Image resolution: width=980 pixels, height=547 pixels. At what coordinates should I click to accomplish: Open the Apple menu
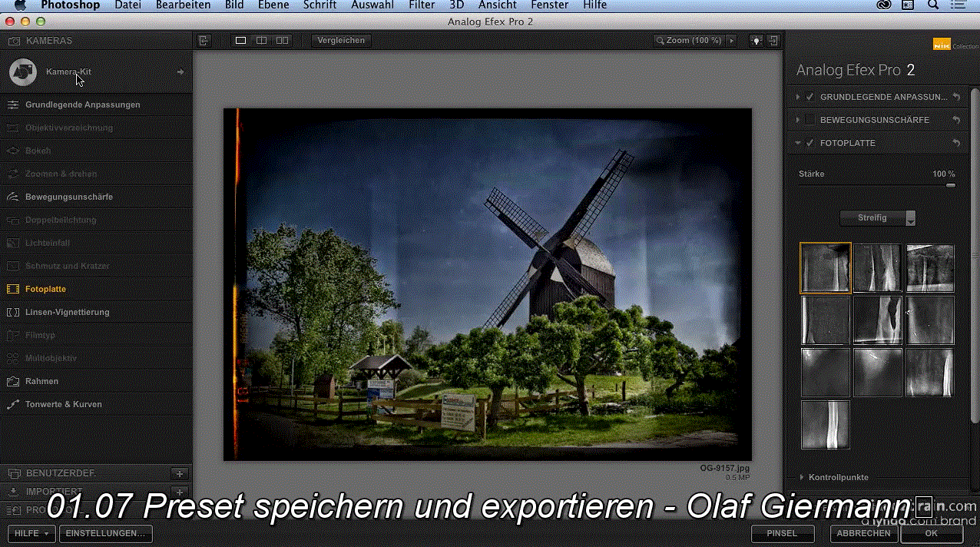pos(21,5)
